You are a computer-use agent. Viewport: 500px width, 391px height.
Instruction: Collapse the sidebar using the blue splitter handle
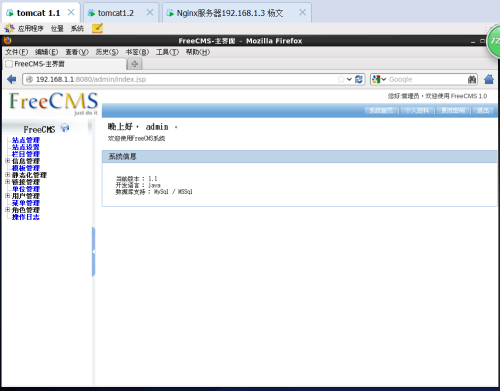coord(94,252)
